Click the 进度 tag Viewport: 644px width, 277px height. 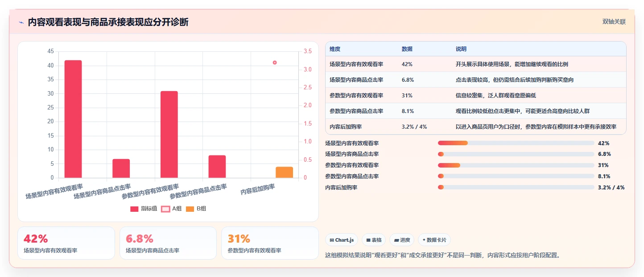point(402,240)
